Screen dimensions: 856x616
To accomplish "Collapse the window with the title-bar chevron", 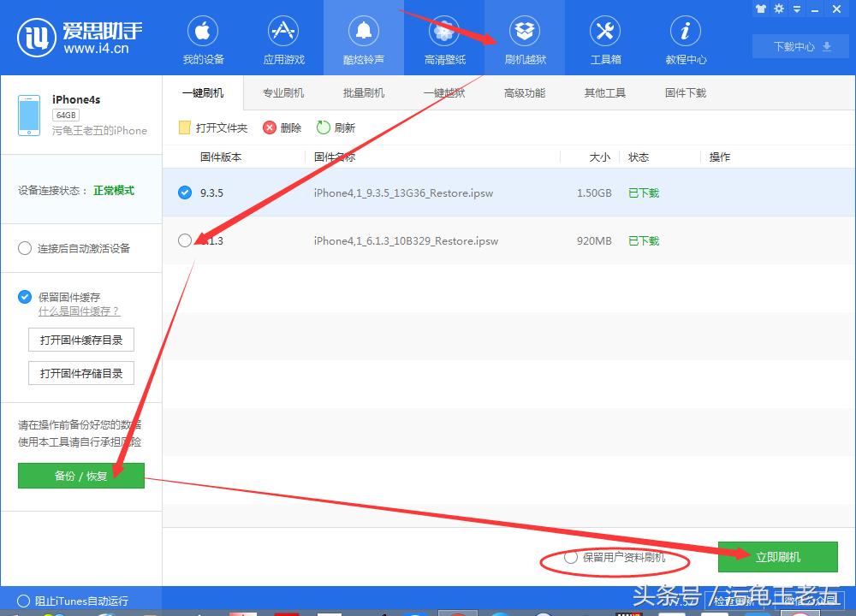I will click(795, 9).
